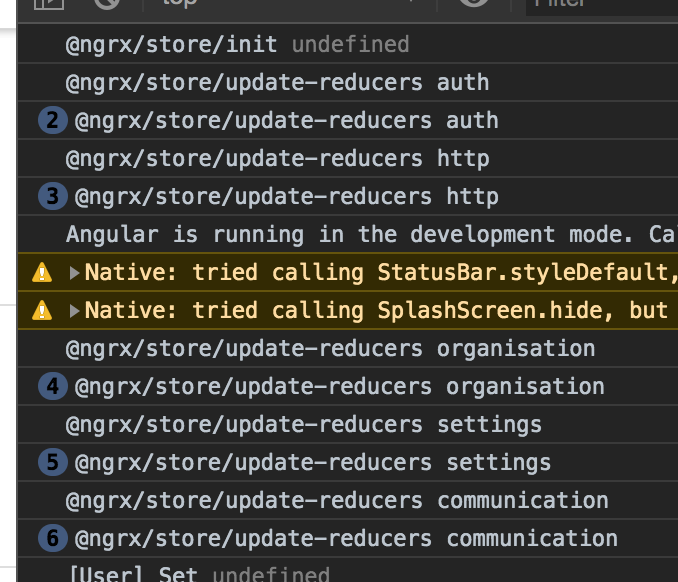Select the 'update-reducers communication' line repeated 6 times
The image size is (678, 582).
point(346,539)
